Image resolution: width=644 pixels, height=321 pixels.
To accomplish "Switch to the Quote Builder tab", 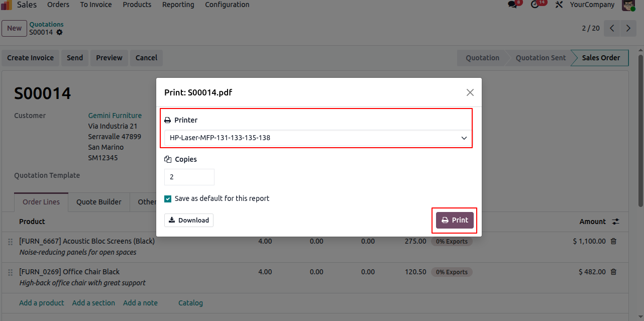I will [99, 202].
